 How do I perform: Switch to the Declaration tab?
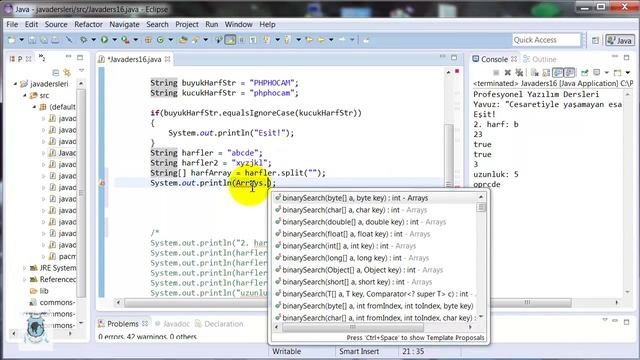click(x=219, y=324)
